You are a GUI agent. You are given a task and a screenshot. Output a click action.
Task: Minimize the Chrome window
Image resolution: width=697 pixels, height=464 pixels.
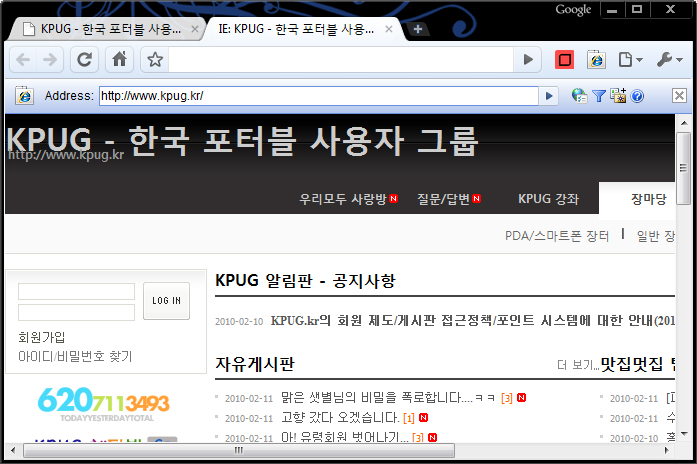612,10
